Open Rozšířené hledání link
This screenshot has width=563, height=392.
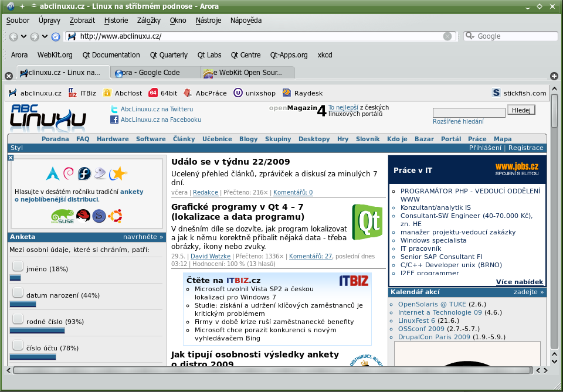point(458,121)
